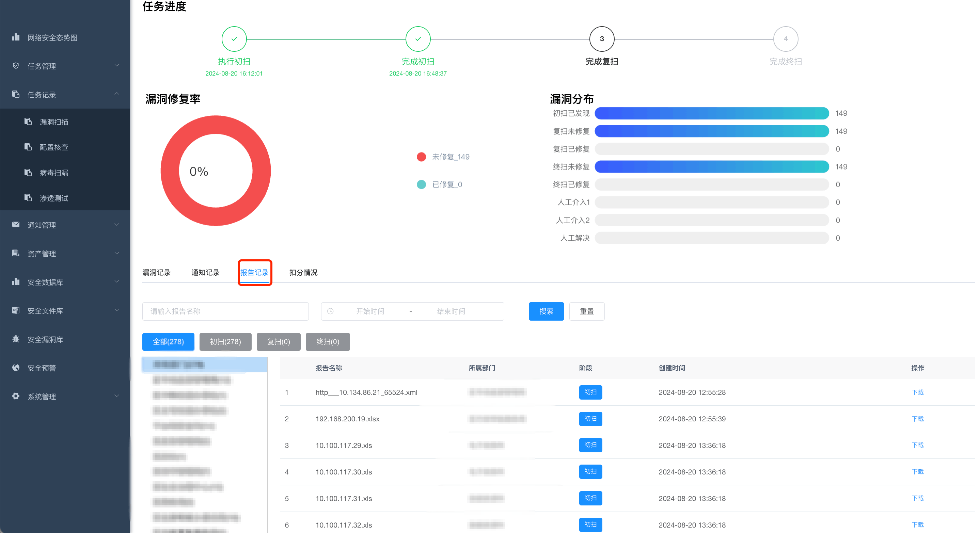Click the document icon beside 漏洞扫描
The height and width of the screenshot is (533, 980).
pyautogui.click(x=28, y=122)
